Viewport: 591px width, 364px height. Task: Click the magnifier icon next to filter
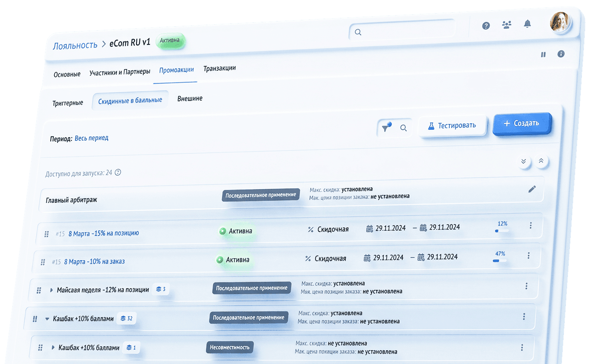(x=403, y=128)
